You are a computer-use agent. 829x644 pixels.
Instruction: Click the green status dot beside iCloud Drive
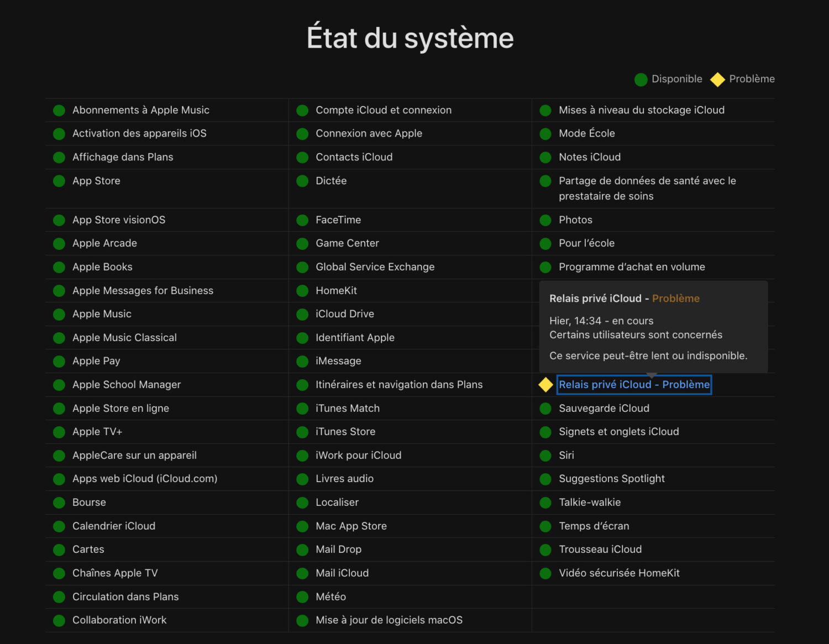302,315
